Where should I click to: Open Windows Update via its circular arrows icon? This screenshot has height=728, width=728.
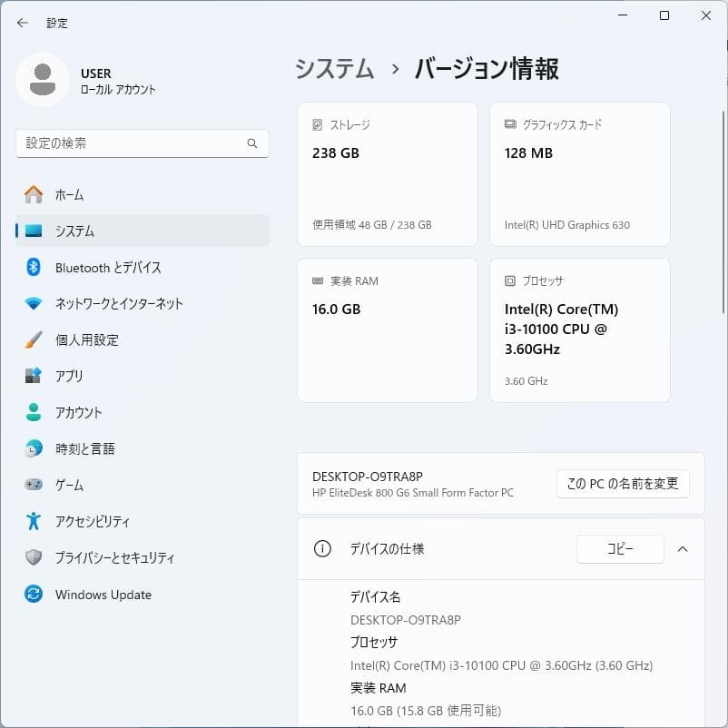tap(34, 594)
